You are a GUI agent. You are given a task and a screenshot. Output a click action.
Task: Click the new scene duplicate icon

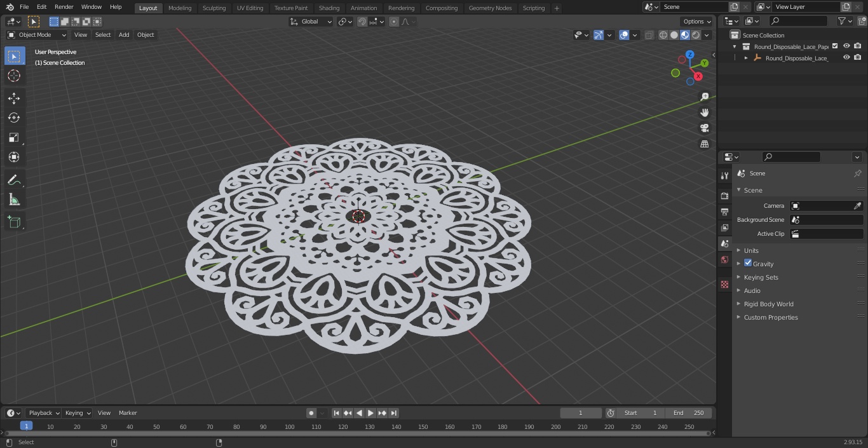coord(734,7)
